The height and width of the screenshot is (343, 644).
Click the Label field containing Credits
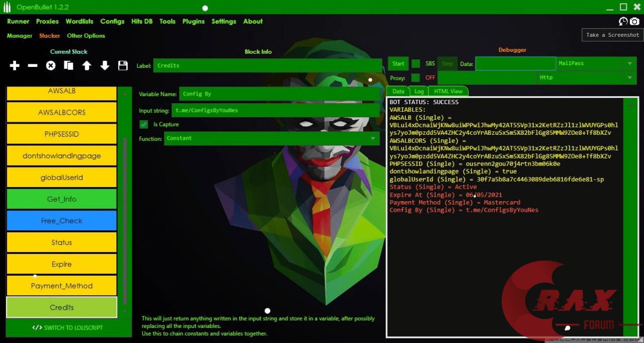(268, 65)
